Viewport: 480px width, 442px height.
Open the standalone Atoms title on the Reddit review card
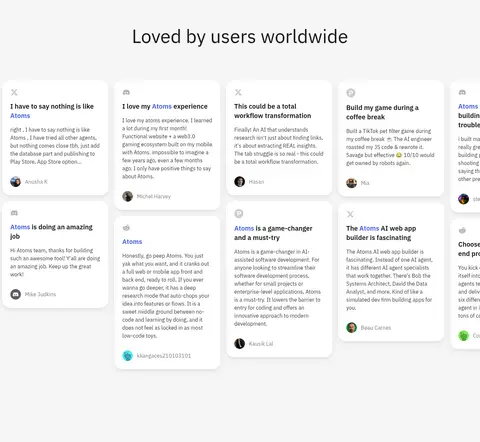coord(132,242)
